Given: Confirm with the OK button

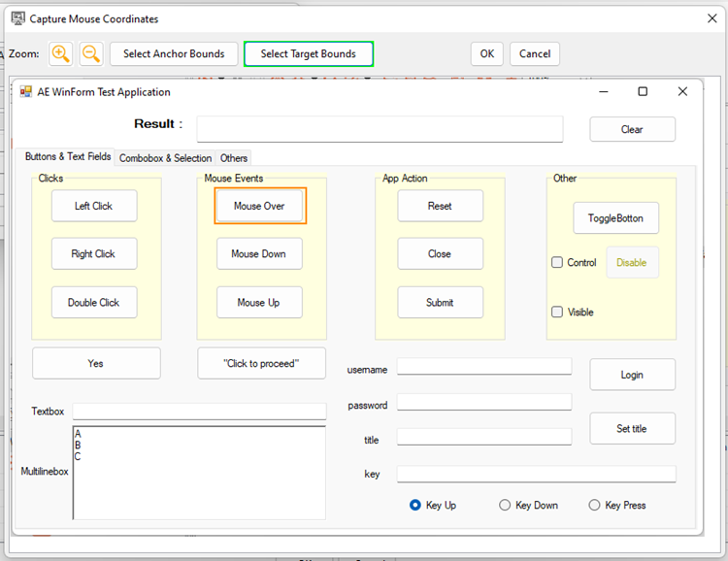Looking at the screenshot, I should (486, 54).
